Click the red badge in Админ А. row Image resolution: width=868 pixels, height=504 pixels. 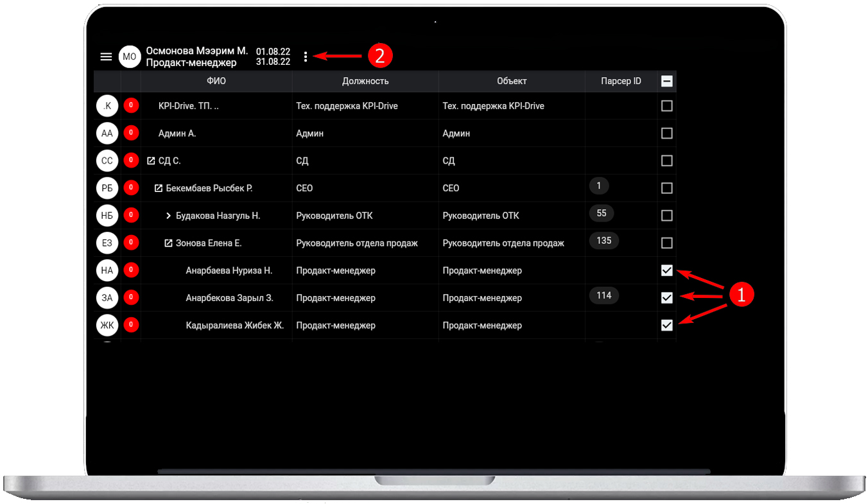pyautogui.click(x=131, y=134)
